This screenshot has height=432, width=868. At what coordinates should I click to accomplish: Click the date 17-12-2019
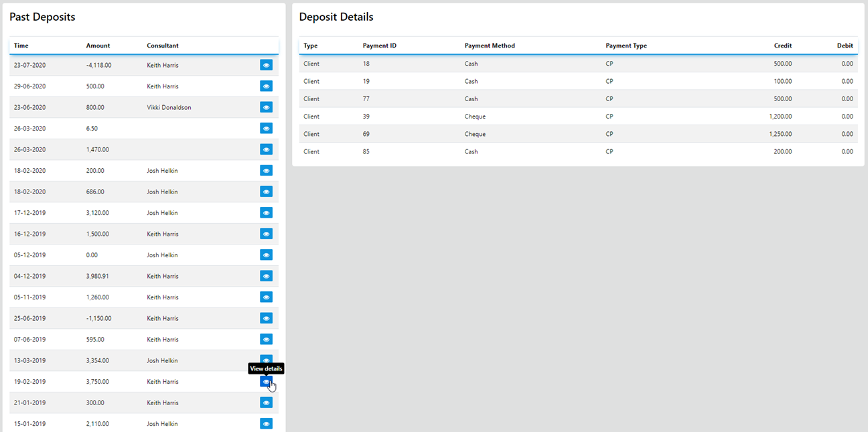point(29,213)
